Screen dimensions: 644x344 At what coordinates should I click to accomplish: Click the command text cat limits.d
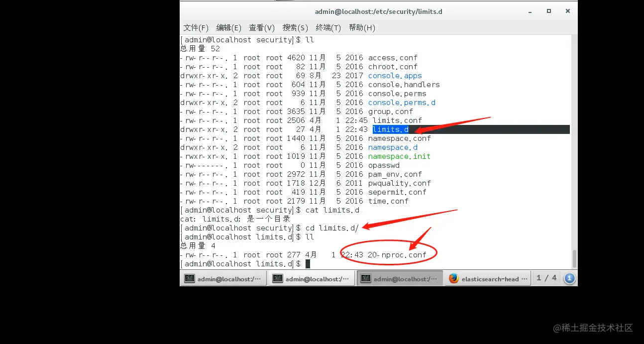[332, 210]
